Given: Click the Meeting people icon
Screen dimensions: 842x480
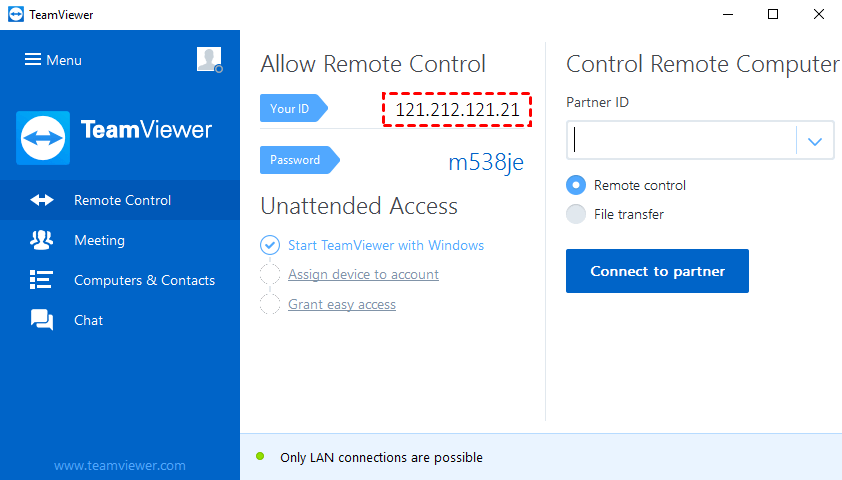Looking at the screenshot, I should click(x=42, y=240).
